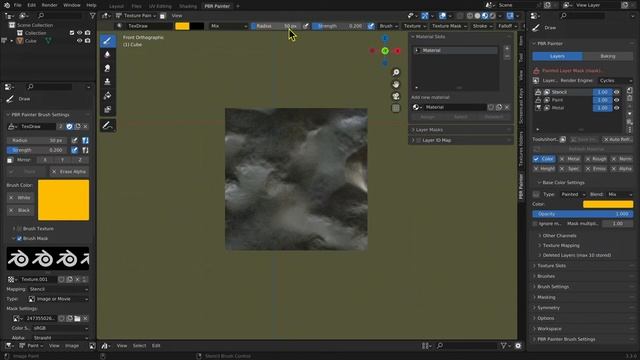Click the Erase Alpha button

(69, 172)
